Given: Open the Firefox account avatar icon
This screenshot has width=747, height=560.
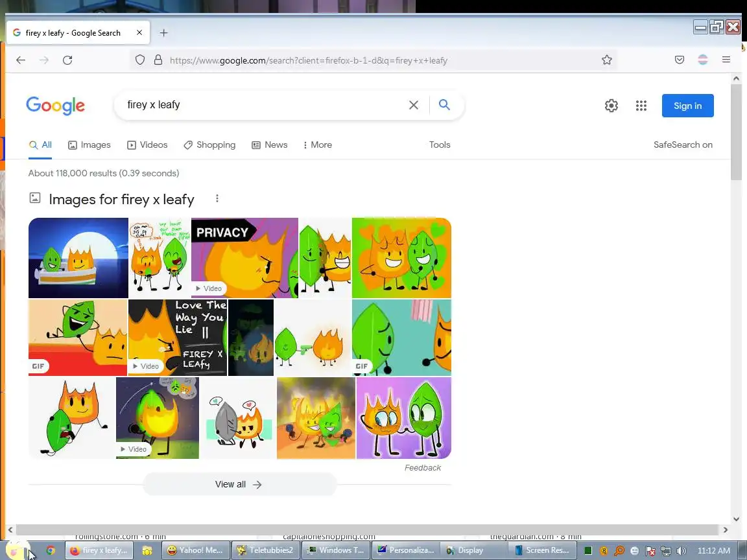Looking at the screenshot, I should pos(703,60).
